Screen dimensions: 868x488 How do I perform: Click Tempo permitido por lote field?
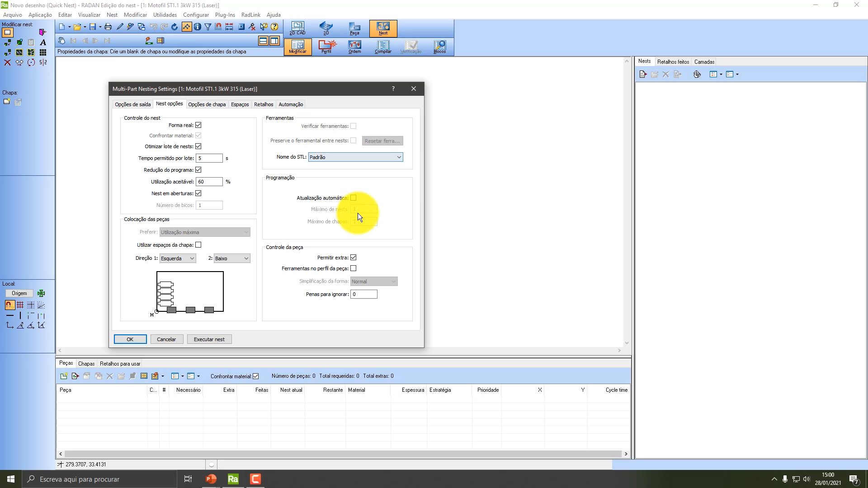pyautogui.click(x=209, y=158)
